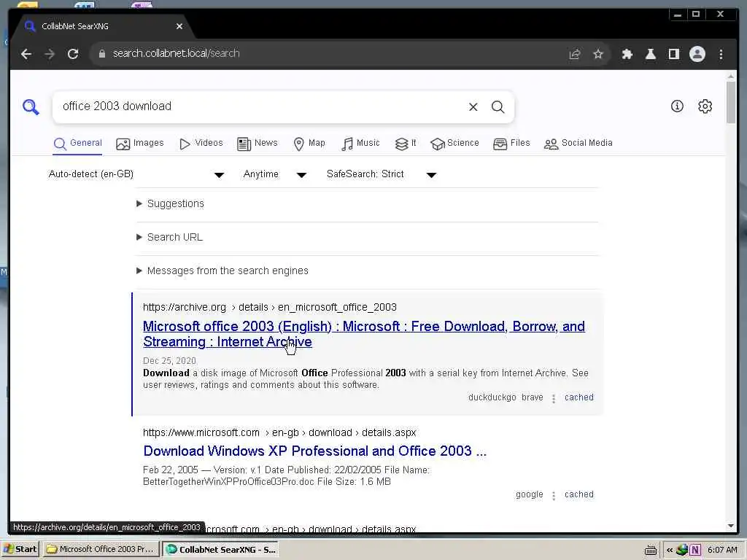Click the 'brave' engine label
Viewport: 747px width, 560px height.
tap(532, 397)
